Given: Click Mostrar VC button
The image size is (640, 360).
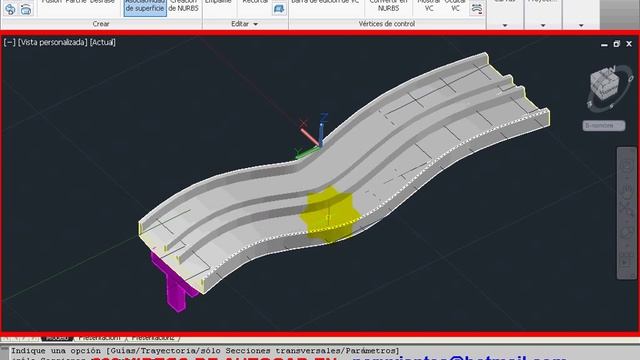Looking at the screenshot, I should (429, 7).
